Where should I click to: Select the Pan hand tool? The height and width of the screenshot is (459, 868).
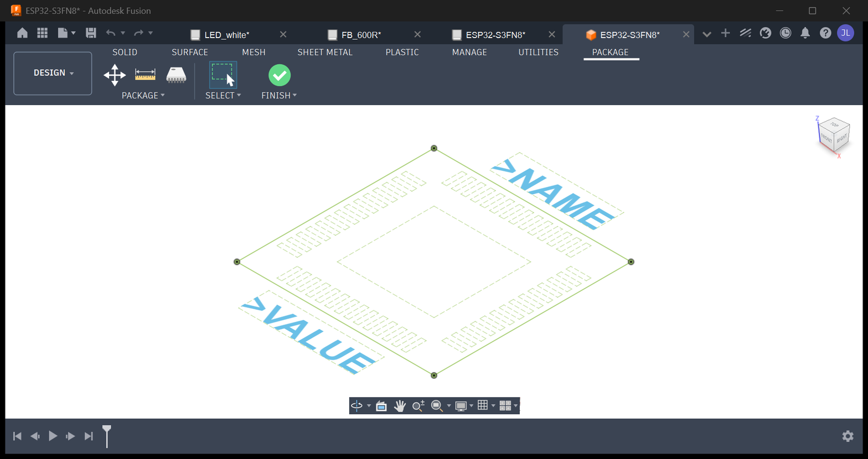point(400,406)
